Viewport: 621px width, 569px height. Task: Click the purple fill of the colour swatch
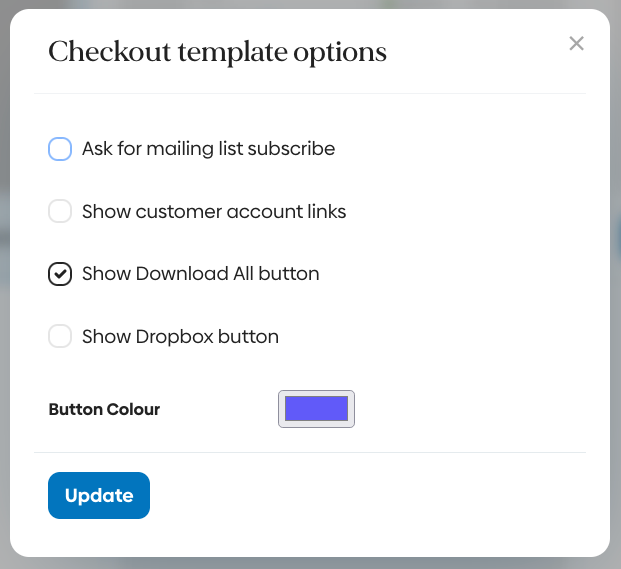point(316,408)
